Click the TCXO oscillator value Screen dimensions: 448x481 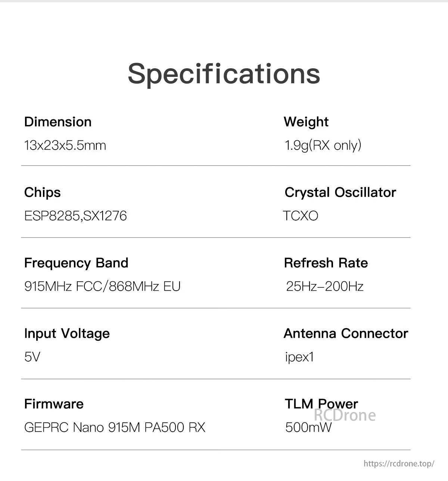[301, 216]
